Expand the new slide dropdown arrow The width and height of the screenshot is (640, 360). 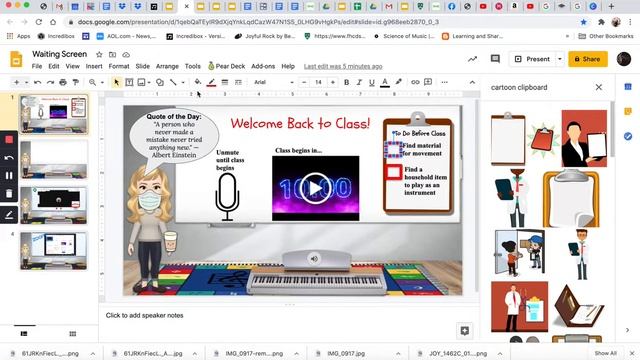26,83
